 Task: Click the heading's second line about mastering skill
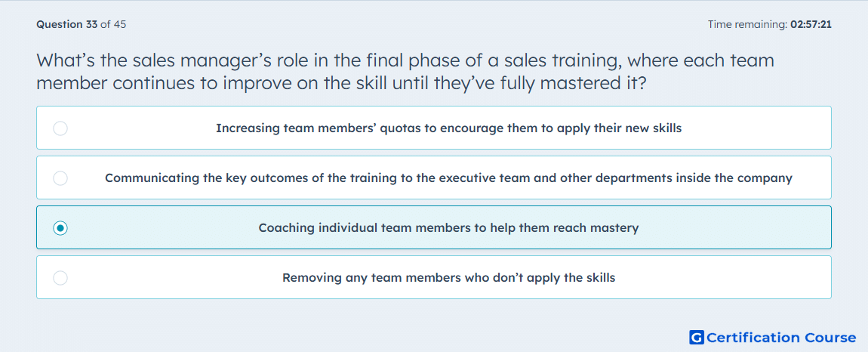(x=341, y=84)
